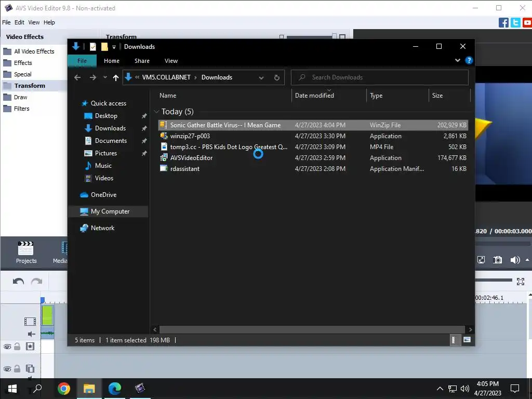Image resolution: width=532 pixels, height=399 pixels.
Task: Click the overlay track icon on timeline
Action: 30,368
